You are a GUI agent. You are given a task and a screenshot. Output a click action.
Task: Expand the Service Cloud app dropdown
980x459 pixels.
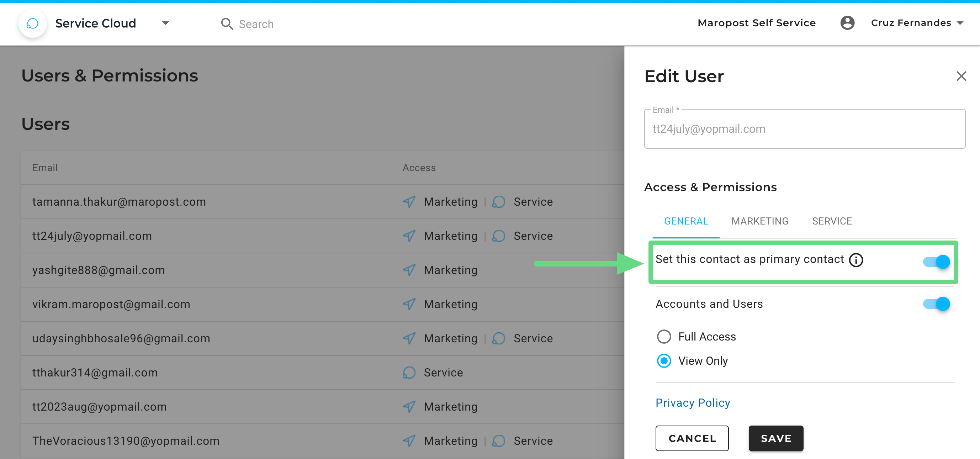(x=165, y=23)
